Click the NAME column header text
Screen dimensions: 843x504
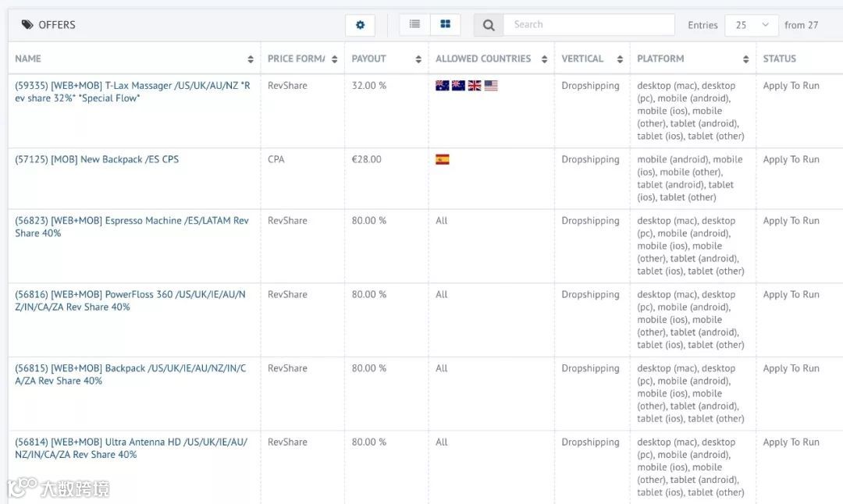(x=28, y=59)
